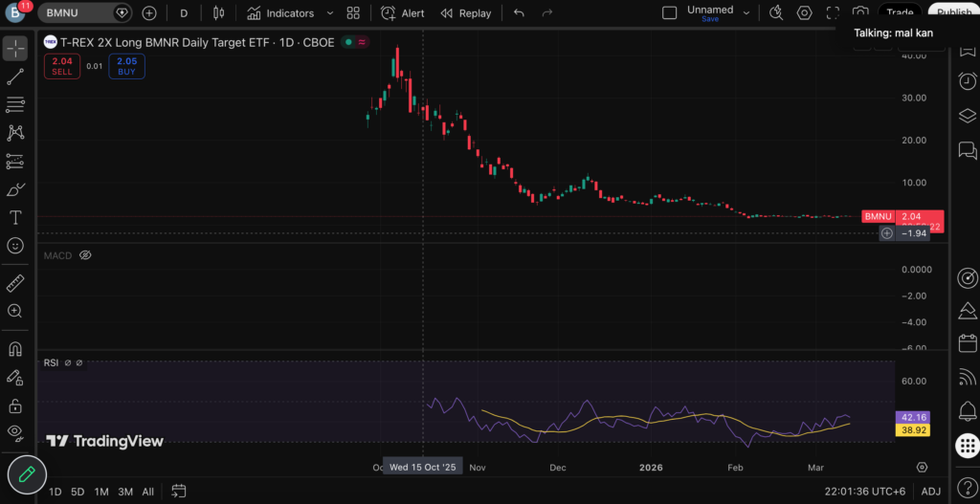Open the Unnamed layout dropdown chevron
The image size is (980, 504).
(748, 13)
